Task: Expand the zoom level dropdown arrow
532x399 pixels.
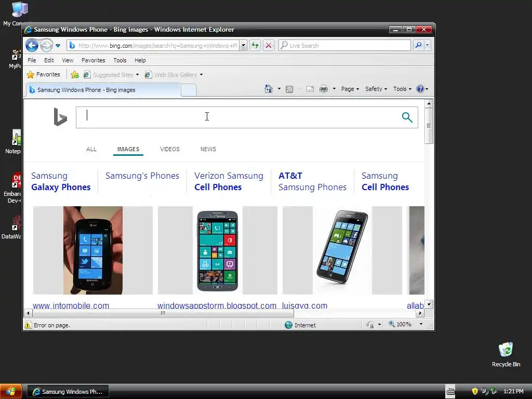Action: pyautogui.click(x=421, y=324)
